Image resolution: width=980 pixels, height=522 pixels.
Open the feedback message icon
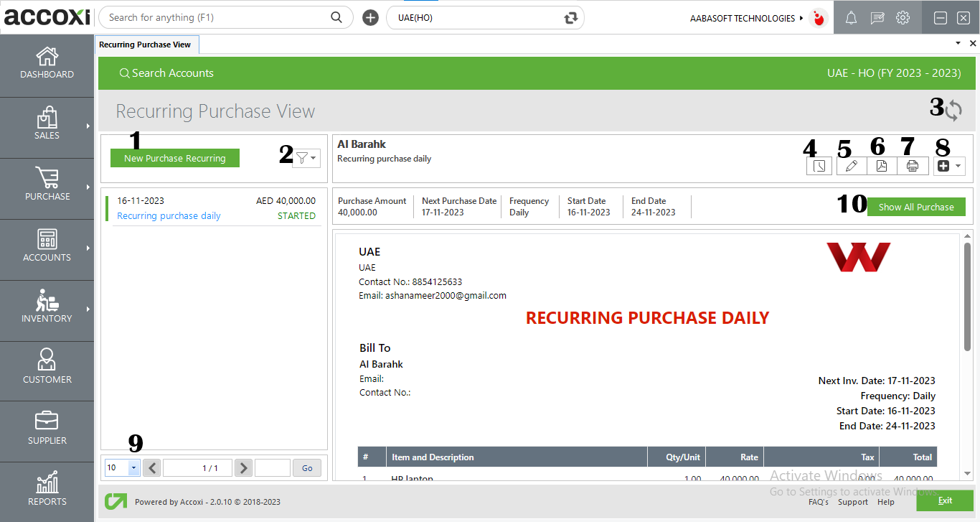pos(877,17)
